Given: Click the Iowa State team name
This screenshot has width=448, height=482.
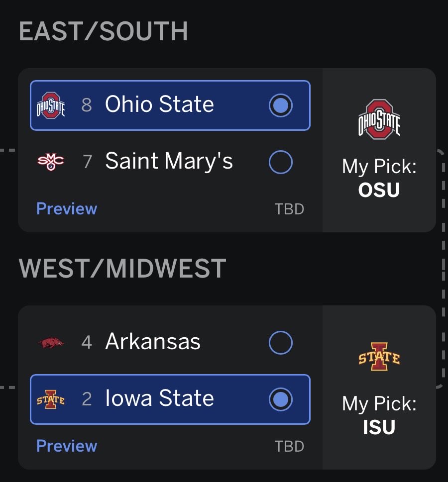Looking at the screenshot, I should (x=159, y=398).
